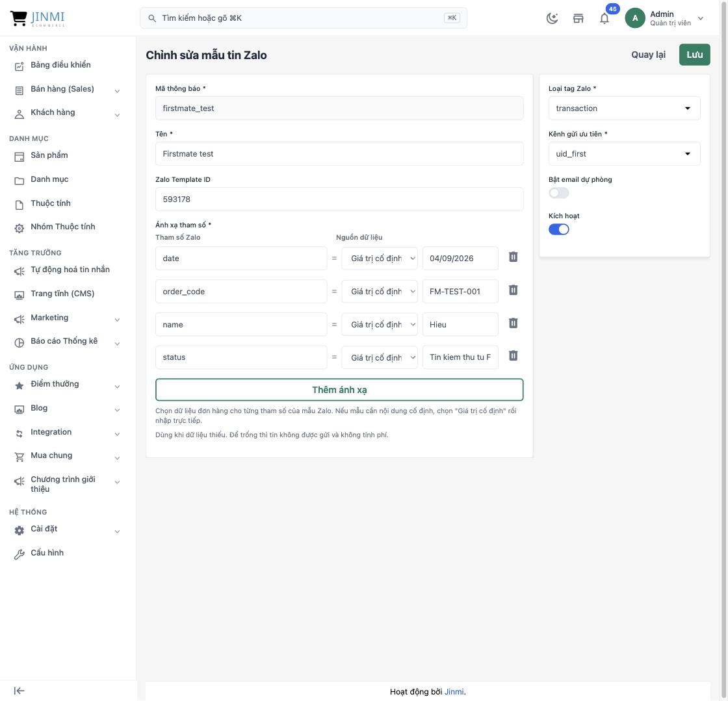The image size is (728, 701).
Task: Disable the Kích hoạt switch
Action: pos(558,229)
